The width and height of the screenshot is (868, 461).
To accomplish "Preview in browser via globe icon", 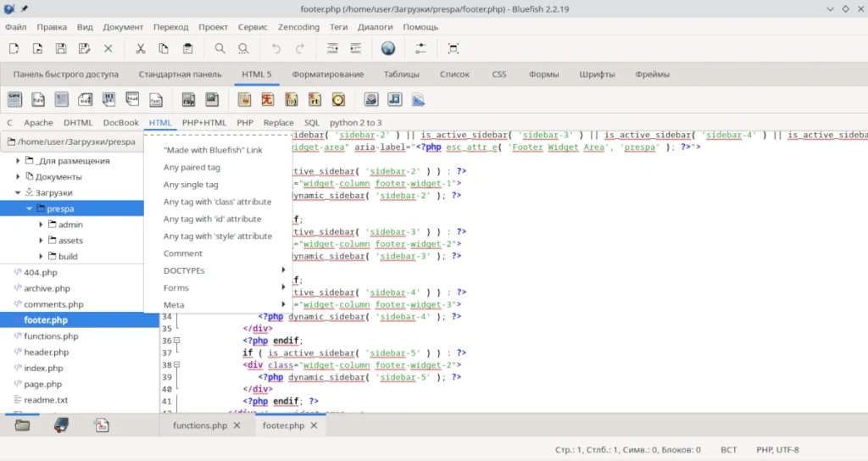I will coord(388,48).
